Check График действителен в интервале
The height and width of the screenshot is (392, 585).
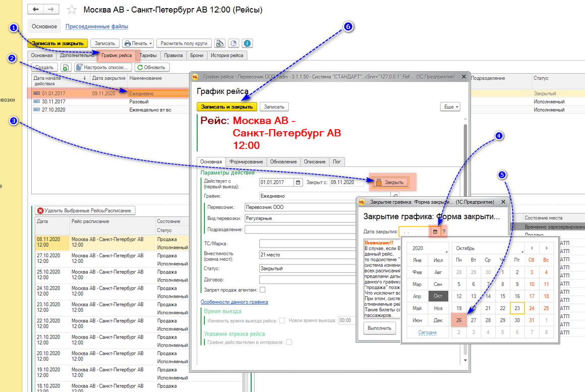click(x=289, y=342)
